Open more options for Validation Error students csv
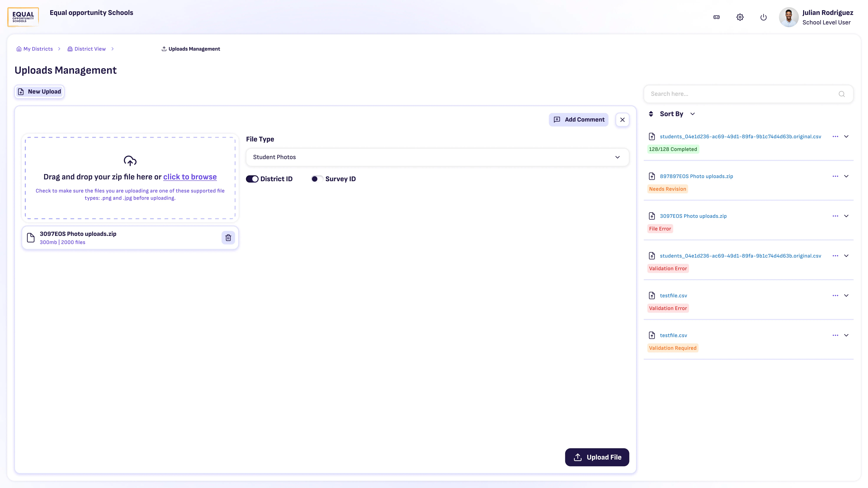The image size is (868, 488). point(835,256)
